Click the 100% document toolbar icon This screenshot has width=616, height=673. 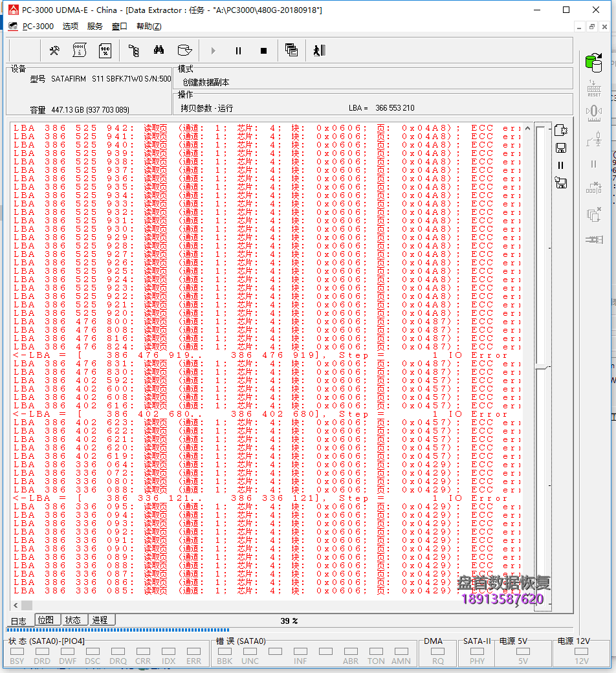[x=105, y=50]
